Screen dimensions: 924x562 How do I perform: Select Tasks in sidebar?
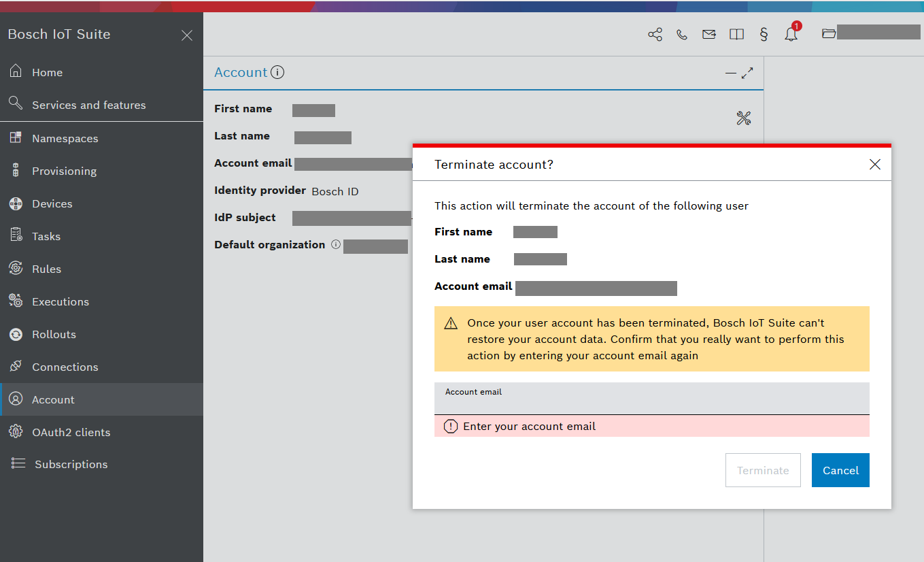[102, 236]
